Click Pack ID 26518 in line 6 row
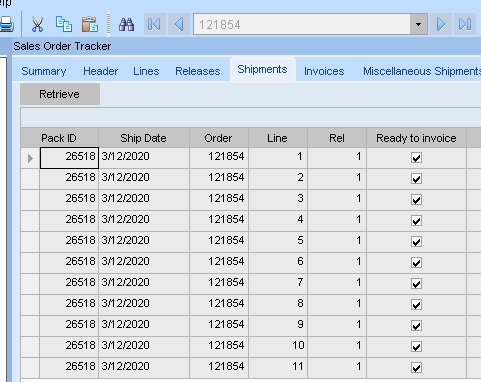Viewport: 481px width, 382px height. pos(69,263)
